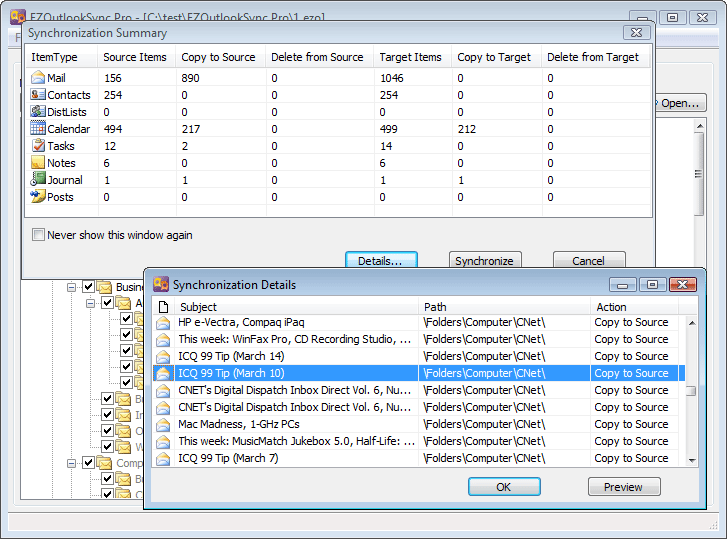Sort by Delete from Source column header
This screenshot has height=539, width=727.
pyautogui.click(x=319, y=57)
